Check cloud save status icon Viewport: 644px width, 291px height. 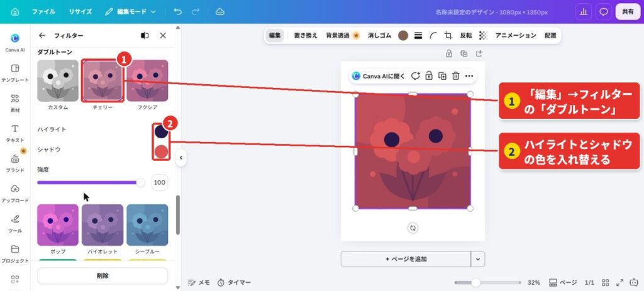click(x=219, y=12)
